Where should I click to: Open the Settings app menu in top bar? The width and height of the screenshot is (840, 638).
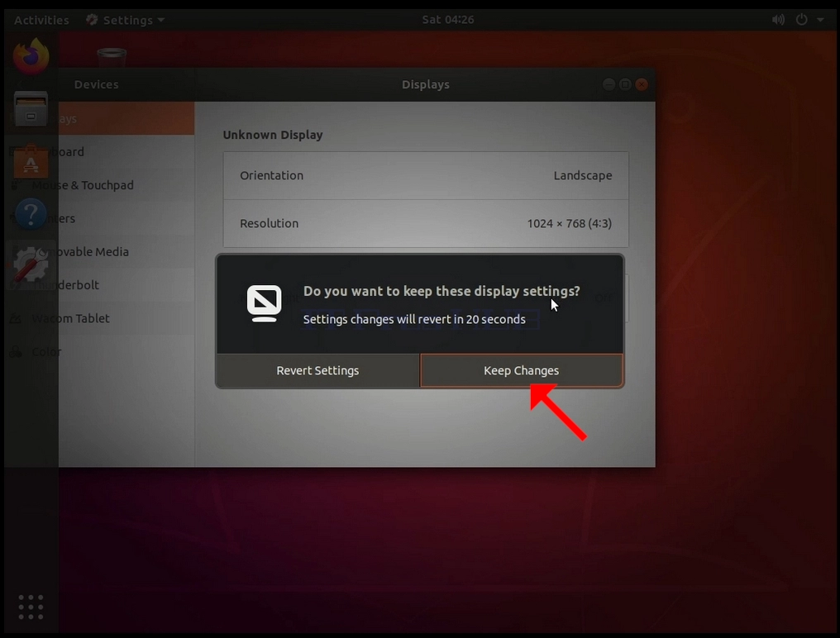[126, 21]
